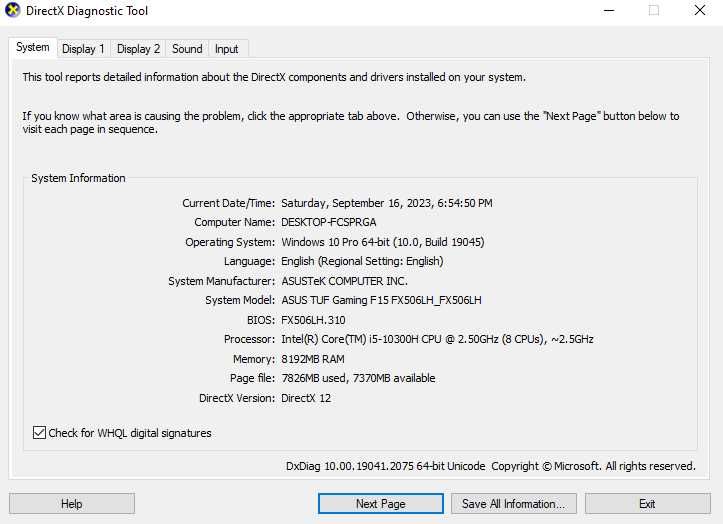The width and height of the screenshot is (723, 524).
Task: Uncheck Check for WHQL digital signatures
Action: pyautogui.click(x=40, y=433)
